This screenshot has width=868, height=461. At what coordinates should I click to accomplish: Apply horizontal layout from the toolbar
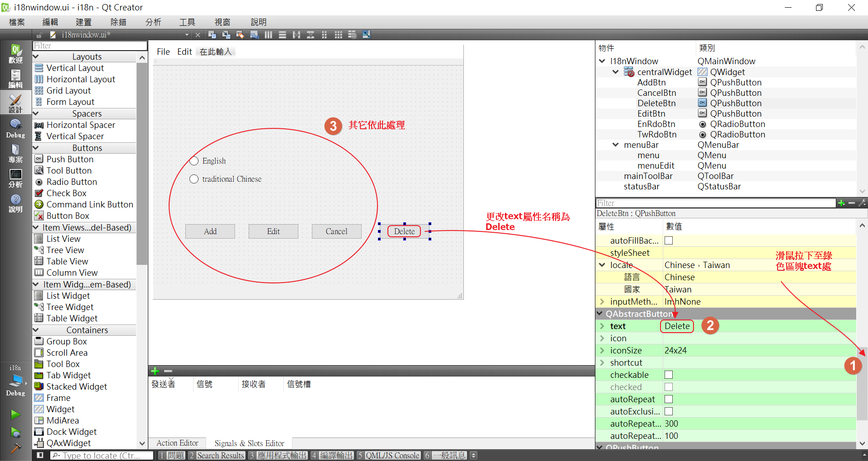coord(269,35)
